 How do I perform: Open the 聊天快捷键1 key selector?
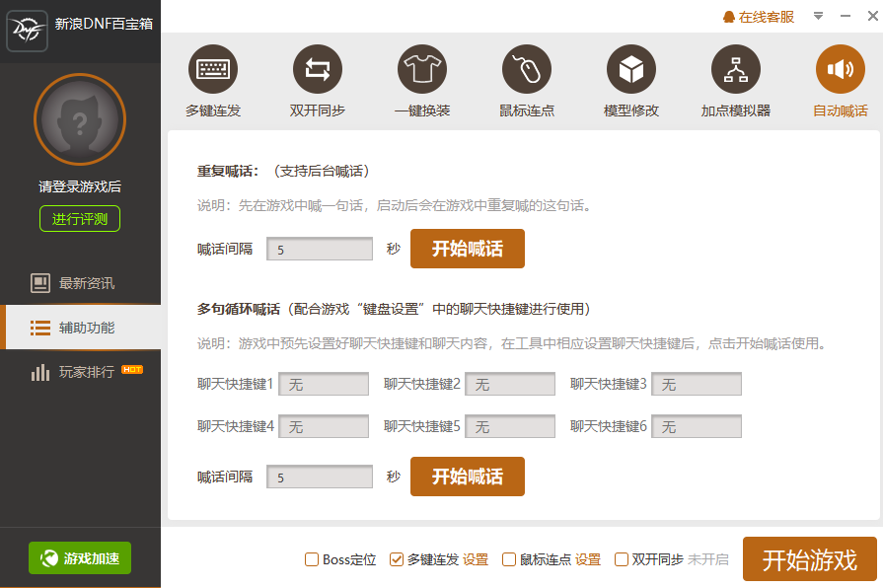323,385
